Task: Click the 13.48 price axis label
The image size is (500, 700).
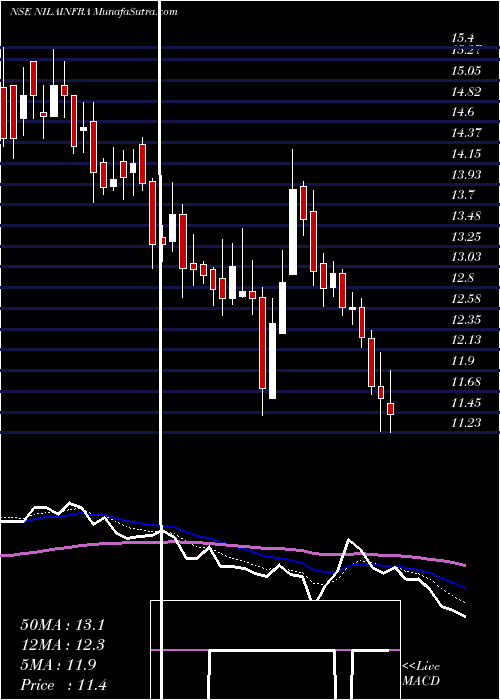Action: pos(467,216)
